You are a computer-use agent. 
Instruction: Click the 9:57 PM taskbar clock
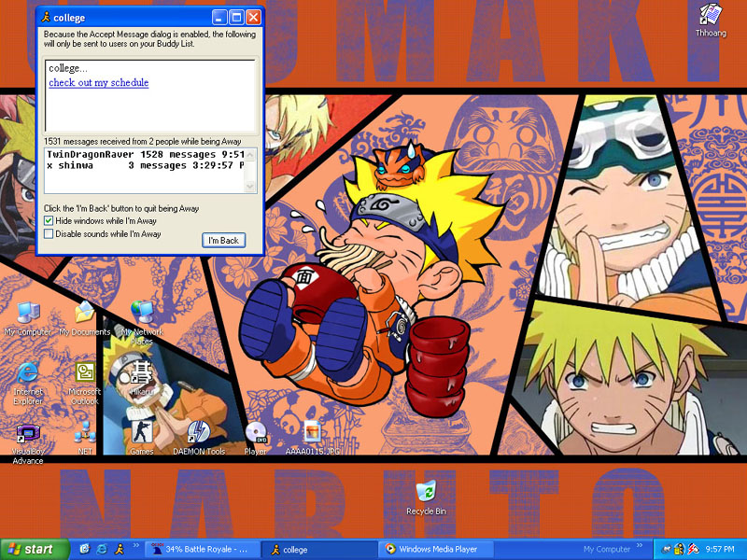[719, 550]
